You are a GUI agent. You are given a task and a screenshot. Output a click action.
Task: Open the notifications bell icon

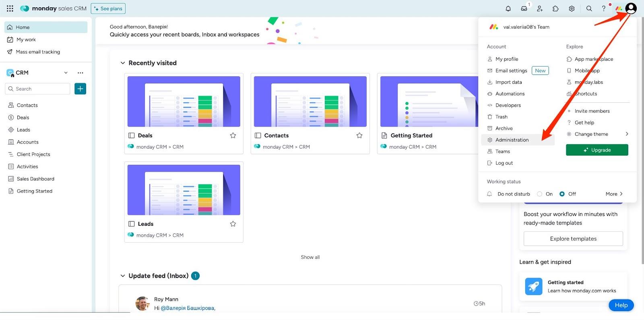[x=508, y=8]
